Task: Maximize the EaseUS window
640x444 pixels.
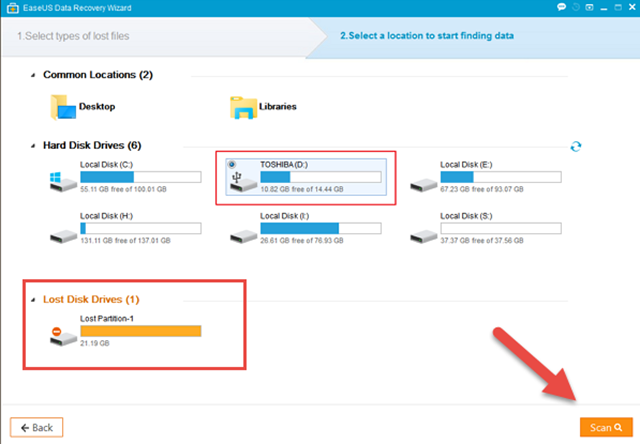Action: [618, 7]
